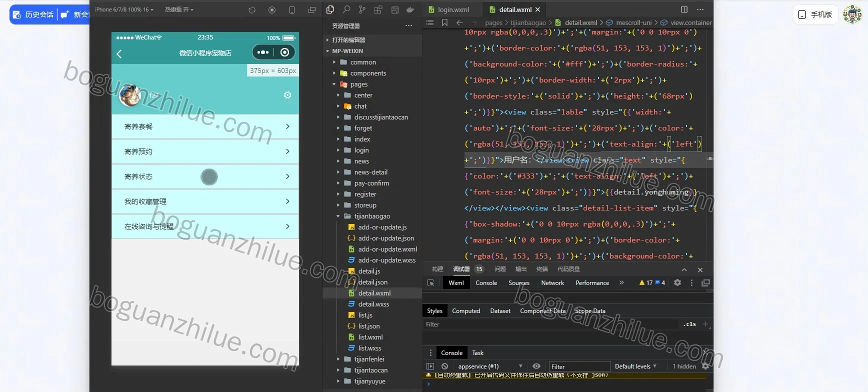Open detail.wxss file in tree
Viewport: 868px width, 392px height.
(373, 304)
